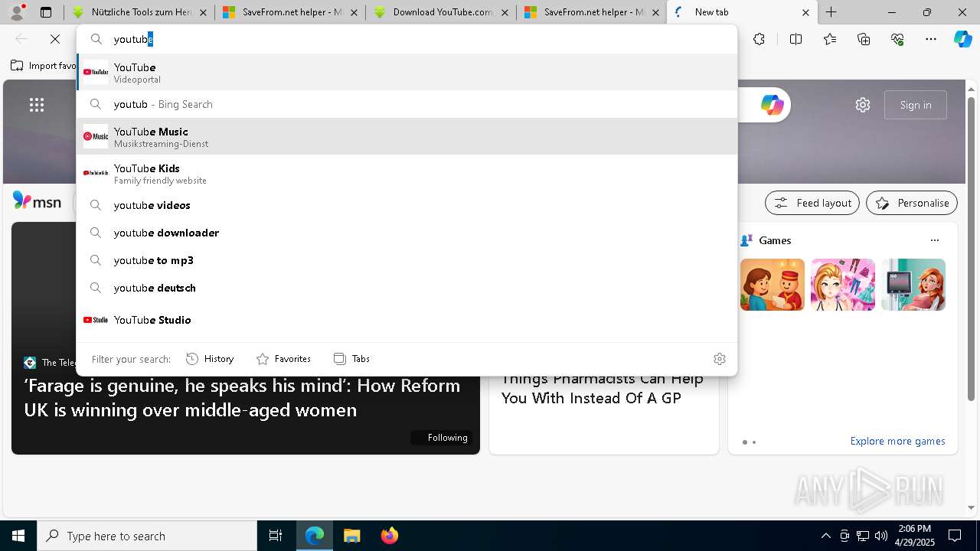This screenshot has height=551, width=980.
Task: Open the Copilot icon in page search box
Action: tap(772, 105)
